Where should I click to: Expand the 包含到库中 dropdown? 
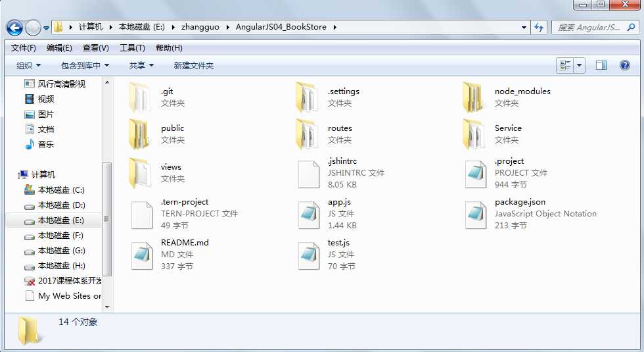[x=85, y=65]
